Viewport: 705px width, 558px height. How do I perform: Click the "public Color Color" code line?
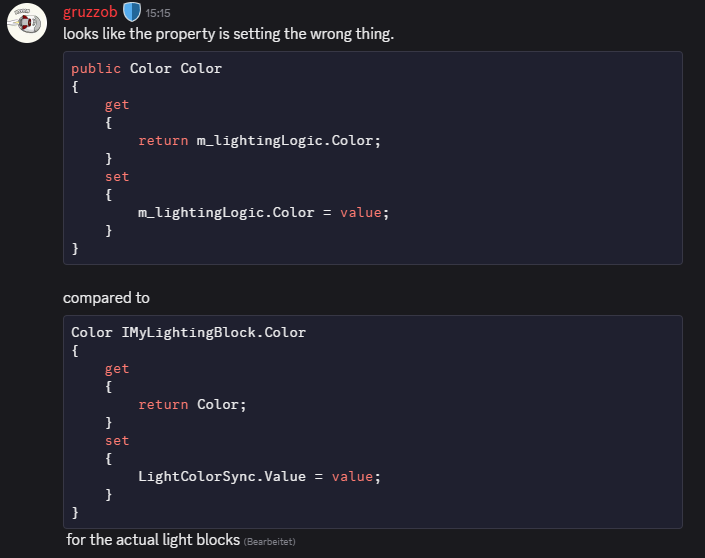[147, 68]
